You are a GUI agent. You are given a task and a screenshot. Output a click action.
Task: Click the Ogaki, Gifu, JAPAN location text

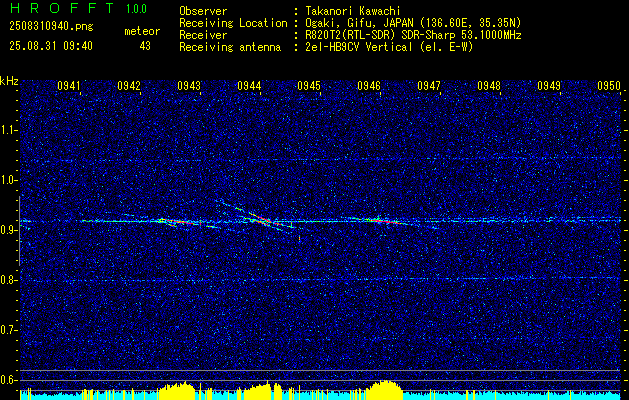(411, 23)
